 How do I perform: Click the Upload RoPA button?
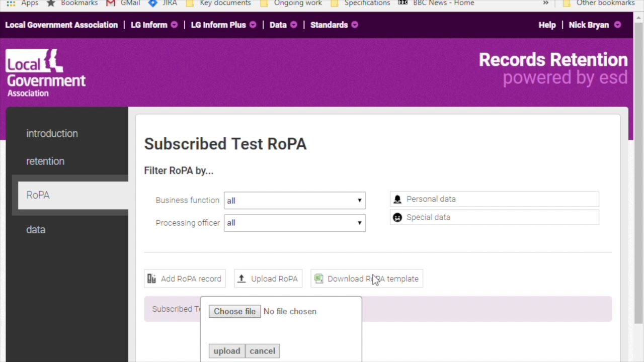pyautogui.click(x=268, y=279)
